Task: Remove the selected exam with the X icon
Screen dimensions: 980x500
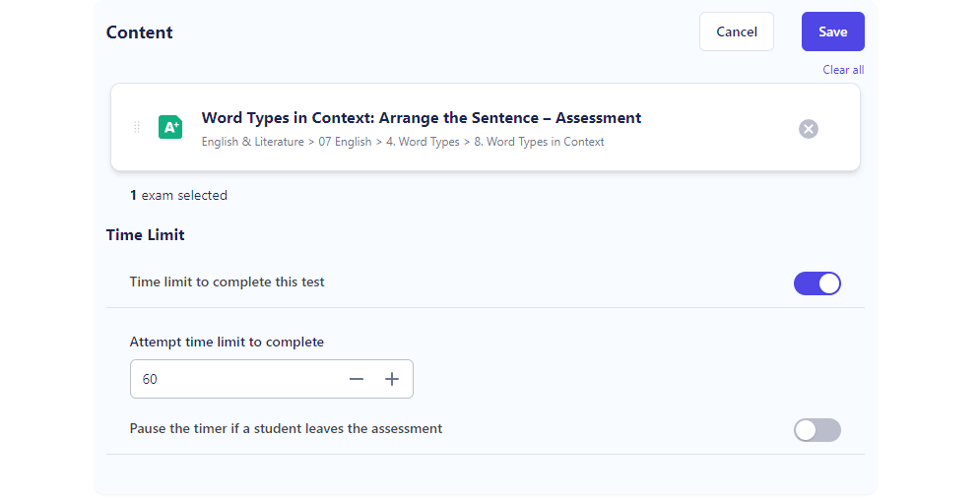Action: click(808, 129)
